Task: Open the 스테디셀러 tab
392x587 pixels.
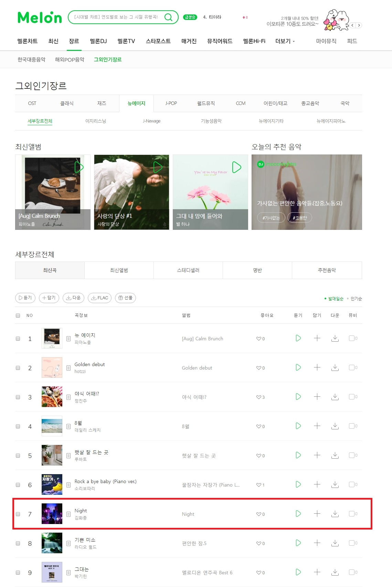Action: click(188, 270)
